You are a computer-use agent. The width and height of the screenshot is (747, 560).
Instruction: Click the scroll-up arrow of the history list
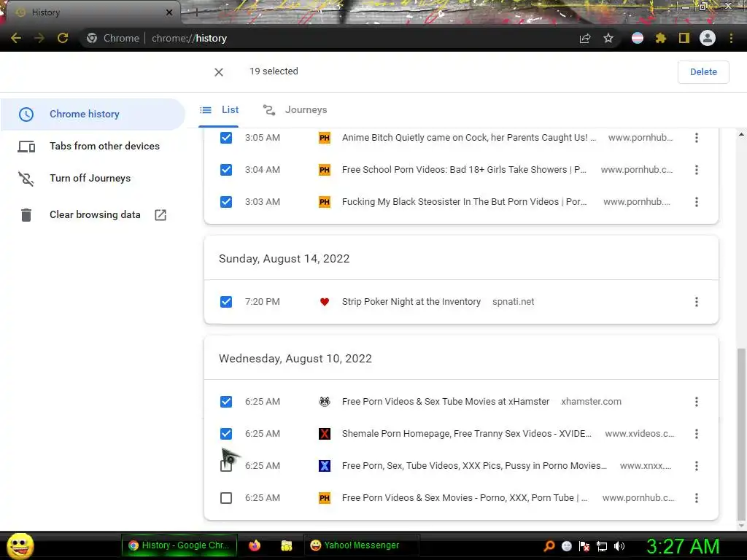click(741, 135)
